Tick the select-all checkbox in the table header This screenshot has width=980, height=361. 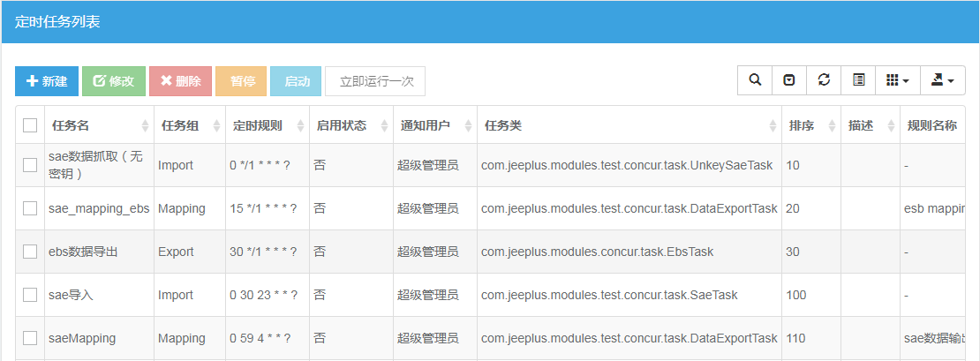coord(30,125)
